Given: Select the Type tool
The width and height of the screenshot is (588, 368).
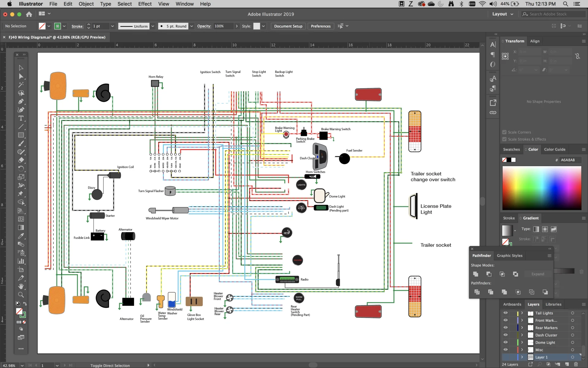Looking at the screenshot, I should click(21, 118).
